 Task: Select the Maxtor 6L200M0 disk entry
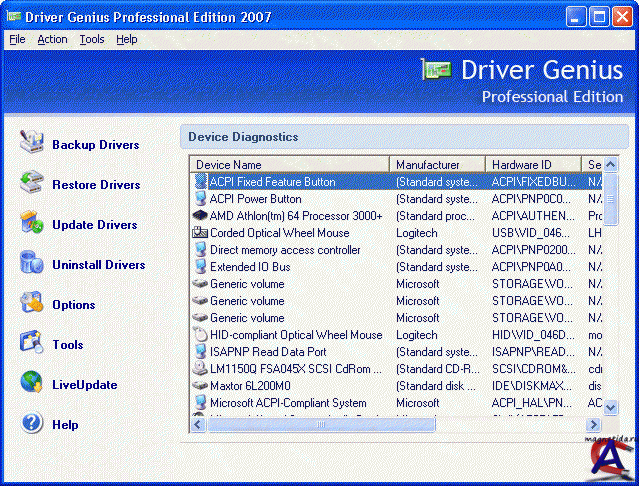(x=250, y=386)
